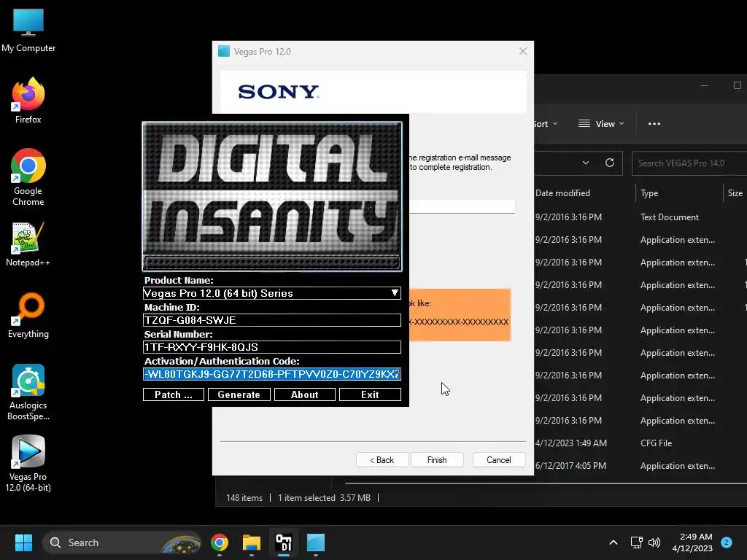Sort by Size column header
Viewport: 747px width, 560px height.
pos(735,192)
